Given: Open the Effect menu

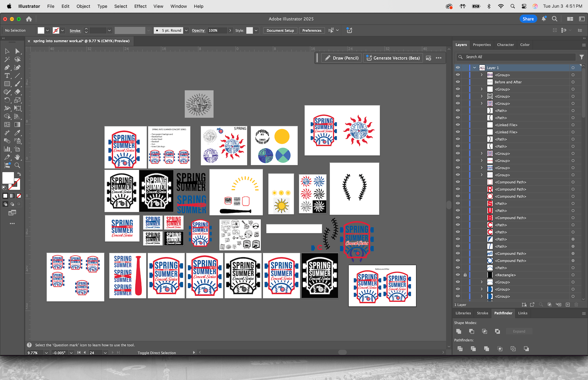Looking at the screenshot, I should coord(140,6).
